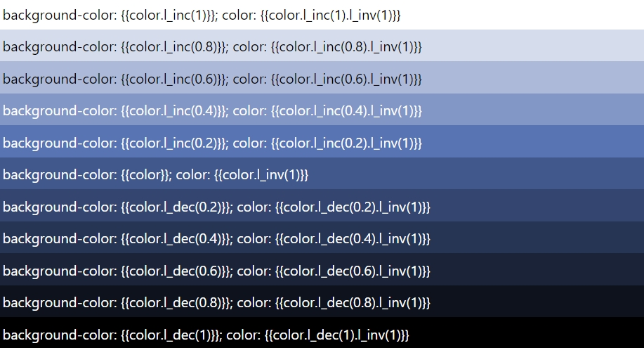
Task: Click text "color: {{color.l_inc(1).l_inv(1)}}"
Action: (311, 15)
